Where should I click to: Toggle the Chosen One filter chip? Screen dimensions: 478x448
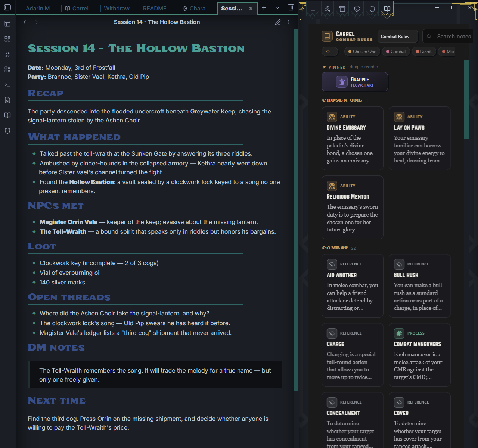362,52
